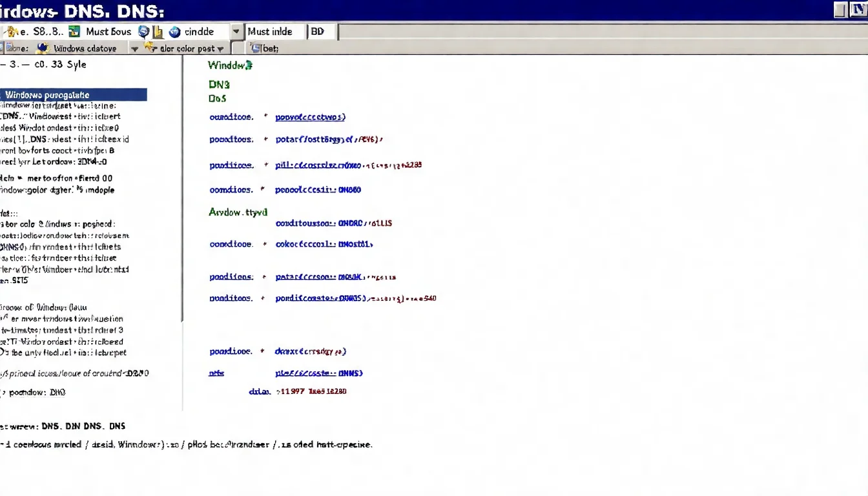Open the povvofccctwos hyperlink
This screenshot has width=868, height=496.
(x=309, y=116)
